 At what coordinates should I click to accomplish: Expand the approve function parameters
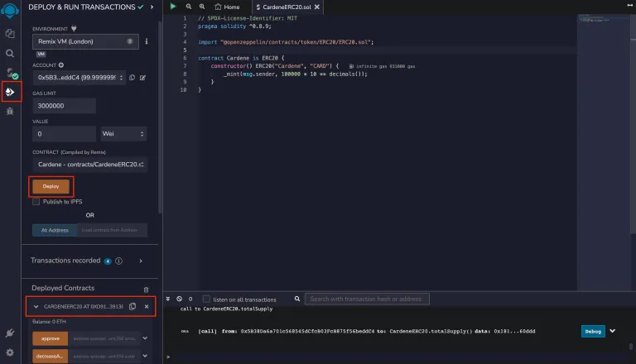[145, 338]
